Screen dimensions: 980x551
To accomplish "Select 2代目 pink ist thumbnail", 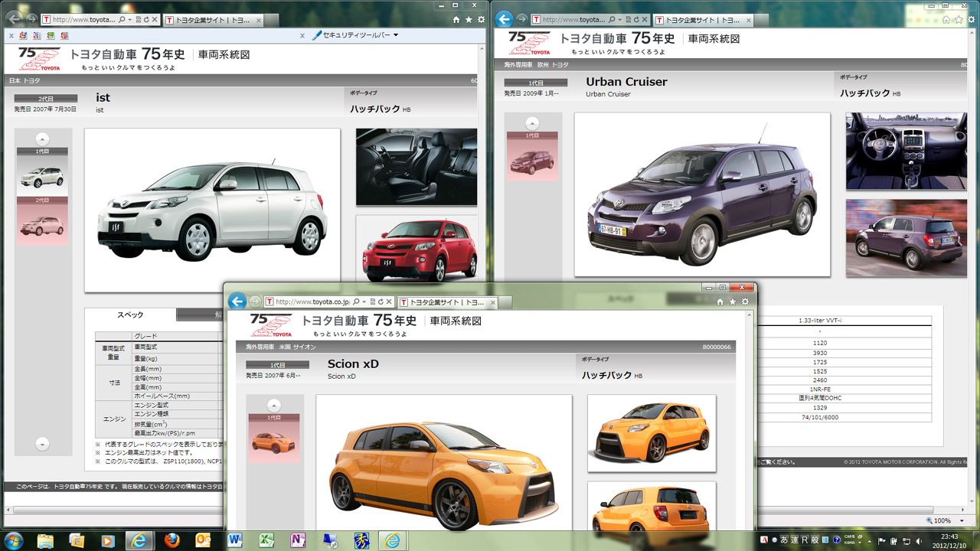I will pyautogui.click(x=43, y=220).
